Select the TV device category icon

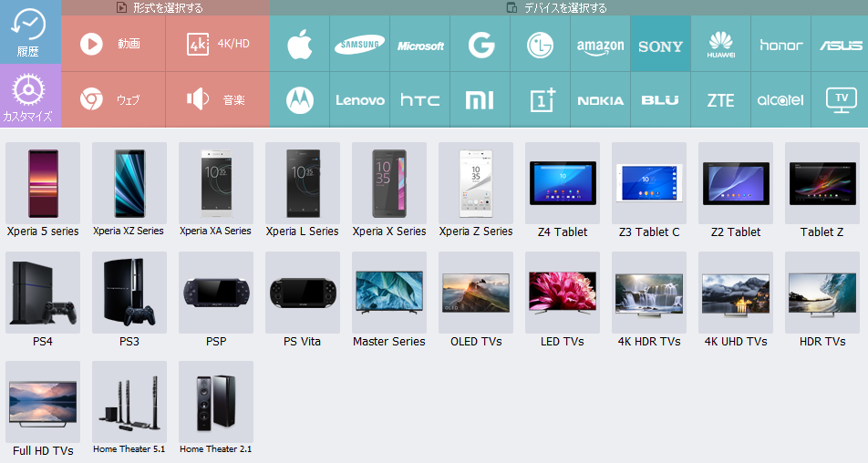pos(841,100)
